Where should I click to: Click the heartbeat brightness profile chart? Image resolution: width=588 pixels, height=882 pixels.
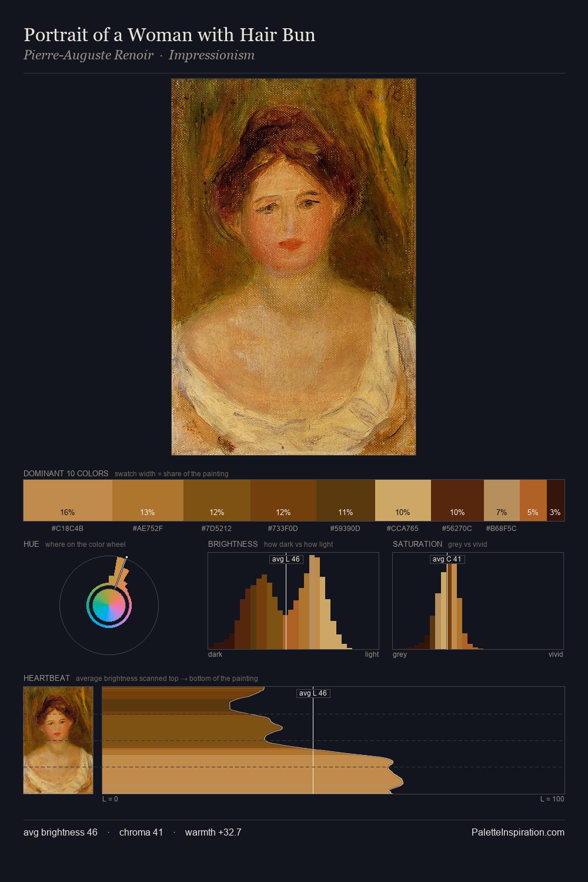[333, 740]
